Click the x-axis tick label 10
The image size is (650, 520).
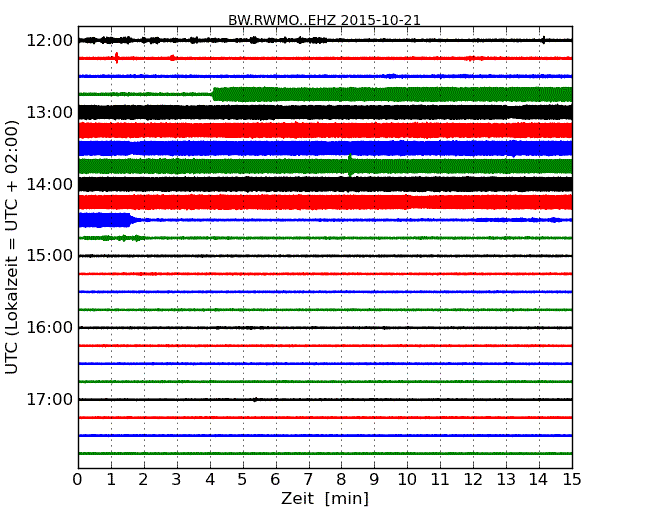(407, 480)
